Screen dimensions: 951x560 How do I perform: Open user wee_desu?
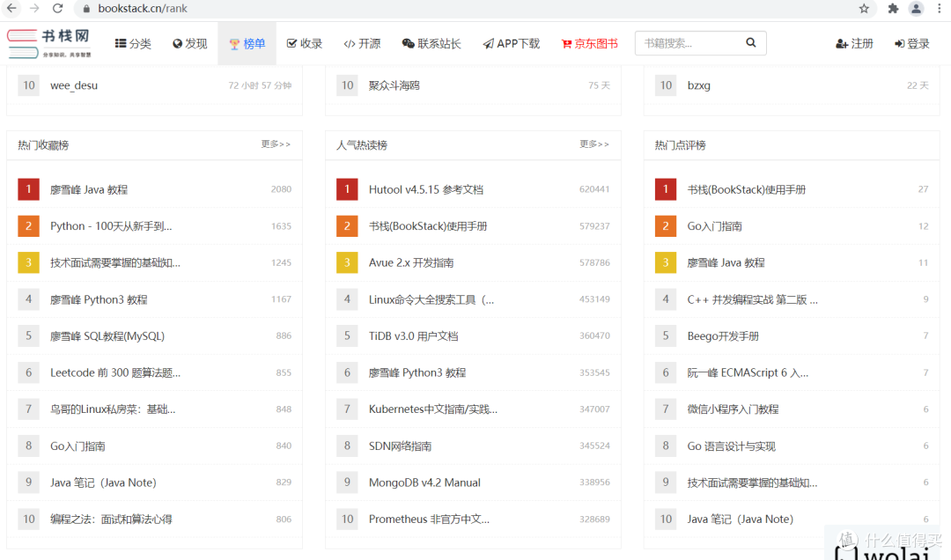tap(74, 85)
